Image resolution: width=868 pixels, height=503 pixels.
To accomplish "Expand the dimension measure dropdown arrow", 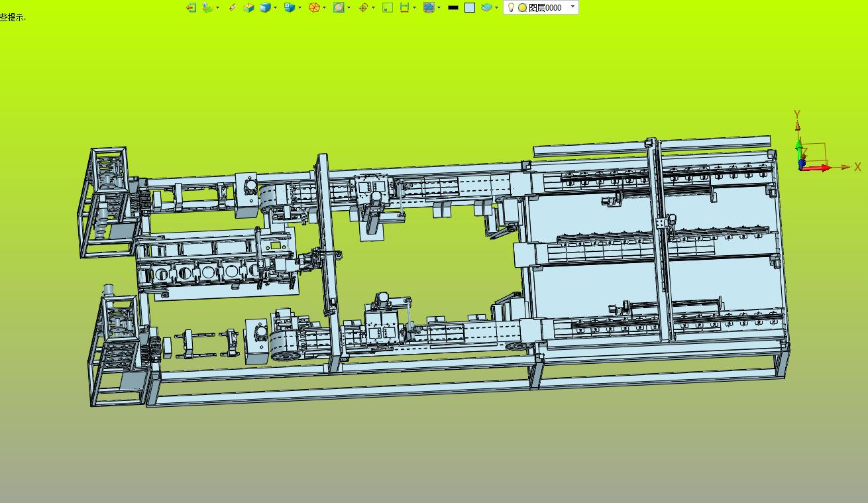I will click(414, 8).
